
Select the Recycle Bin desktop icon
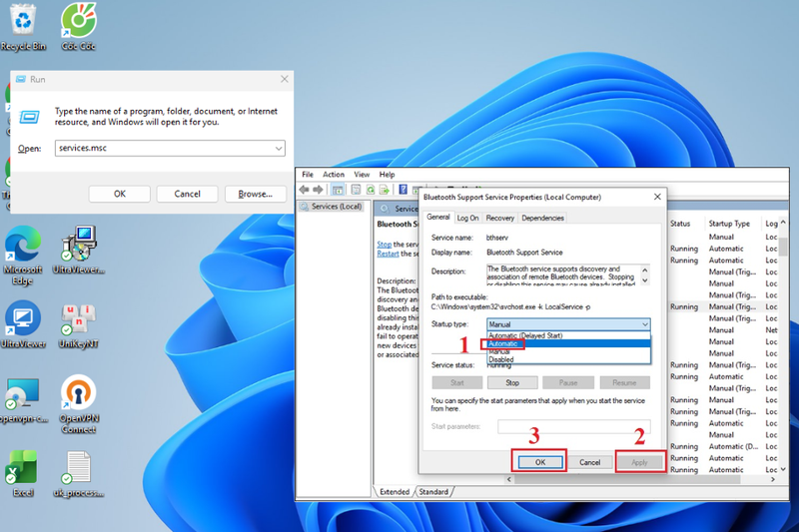(x=23, y=27)
